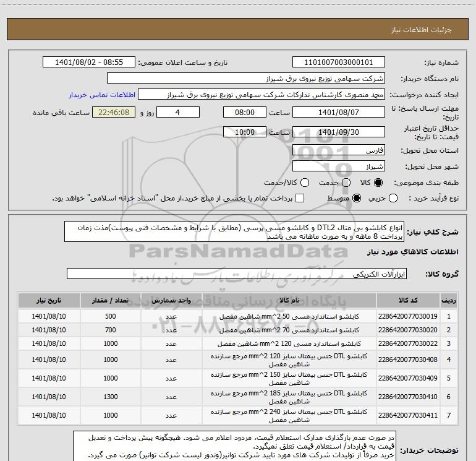The width and height of the screenshot is (476, 461).
Task: Select item code 2286420077030020
Action: [408, 330]
